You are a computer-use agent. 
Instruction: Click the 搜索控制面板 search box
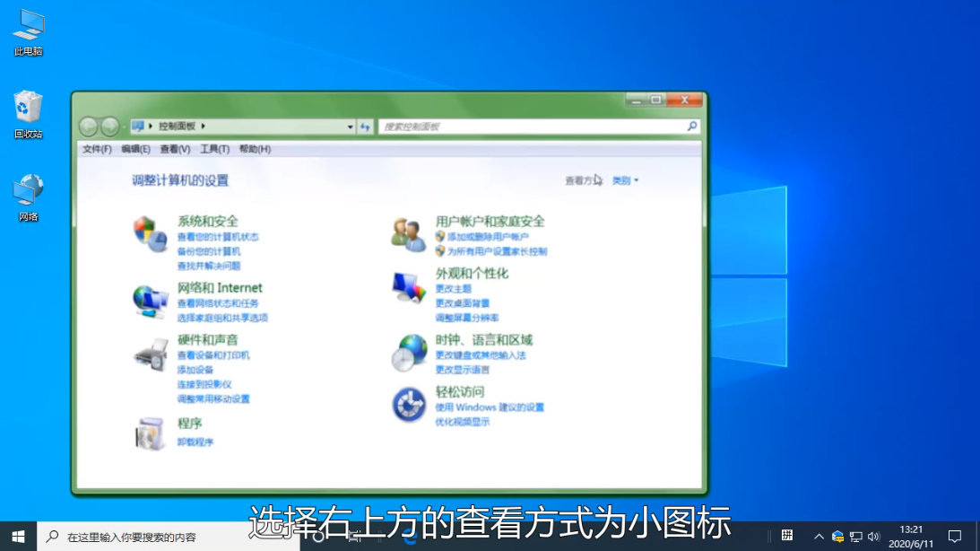(533, 127)
